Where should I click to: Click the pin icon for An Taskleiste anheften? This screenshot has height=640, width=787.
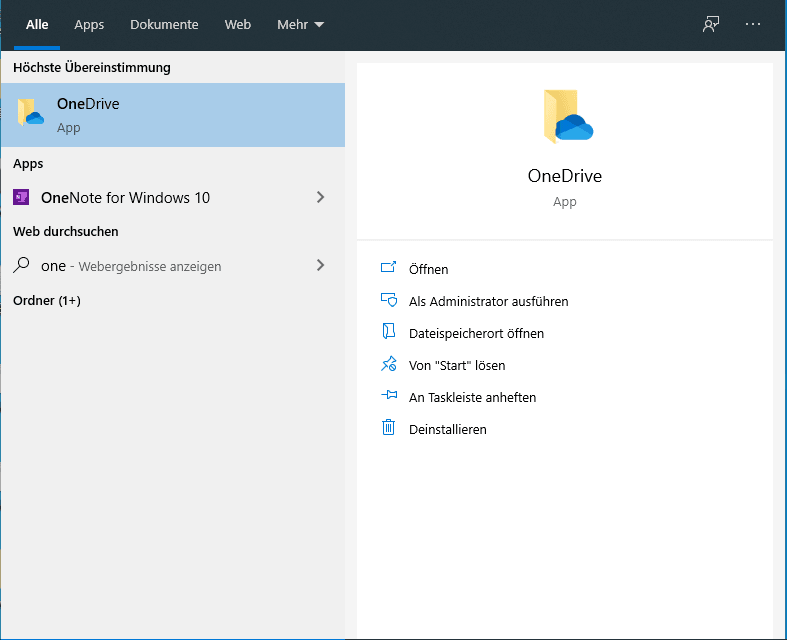click(x=389, y=396)
